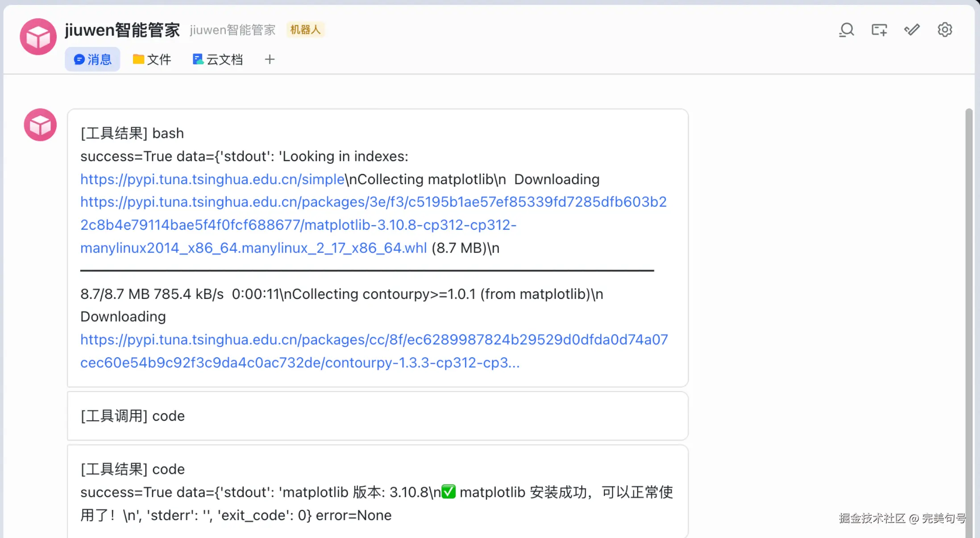Click the jiuwen智能管家 chat title
980x538 pixels.
coord(122,30)
